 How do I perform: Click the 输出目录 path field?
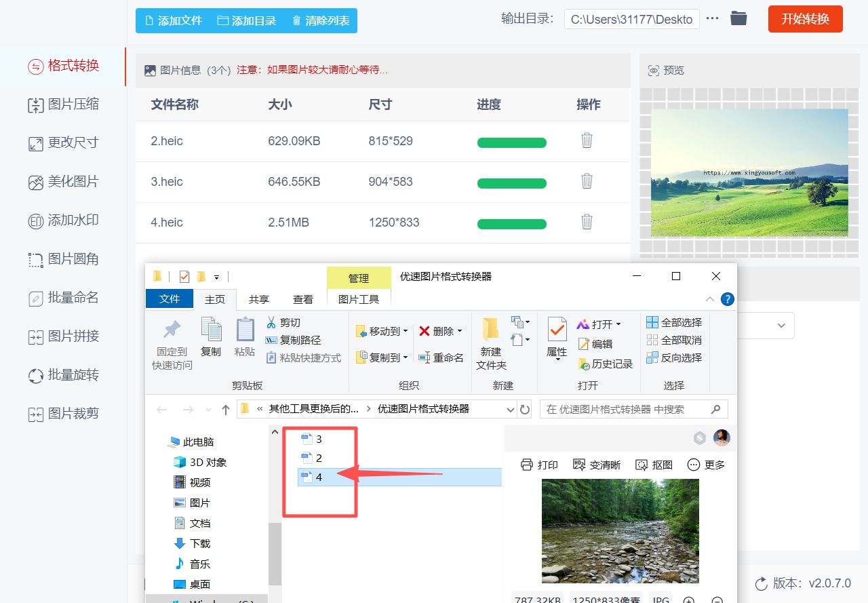[632, 19]
